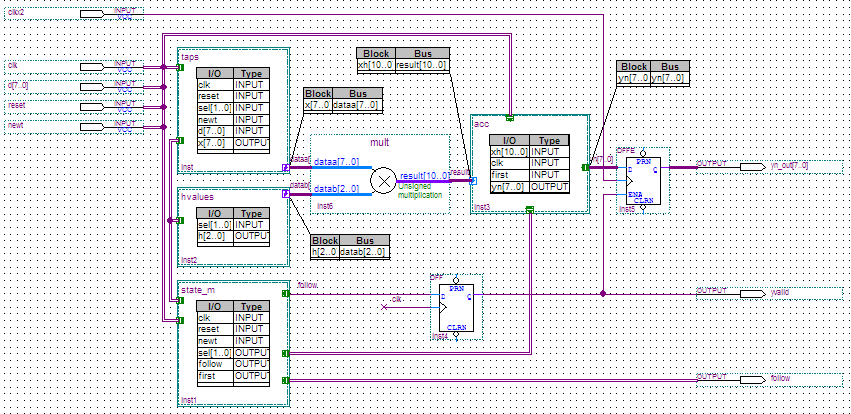
Task: Click the sel[1..0] OUTPUT row in state_m
Action: click(232, 353)
